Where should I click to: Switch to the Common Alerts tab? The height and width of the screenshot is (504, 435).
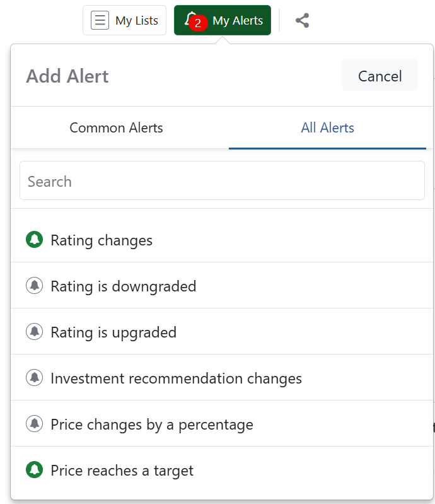click(116, 128)
